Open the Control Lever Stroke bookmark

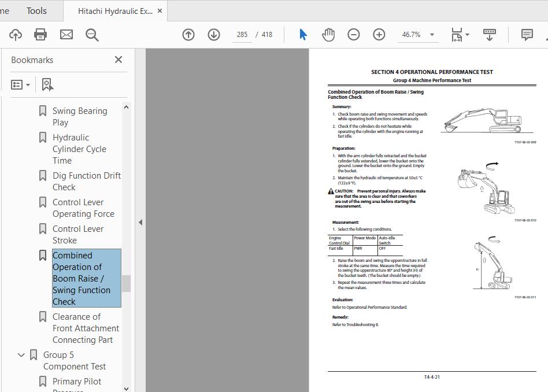78,235
